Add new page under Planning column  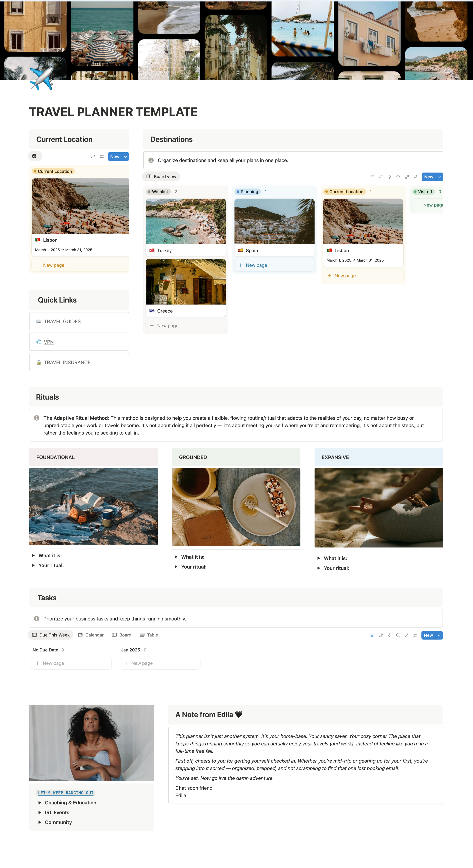274,265
